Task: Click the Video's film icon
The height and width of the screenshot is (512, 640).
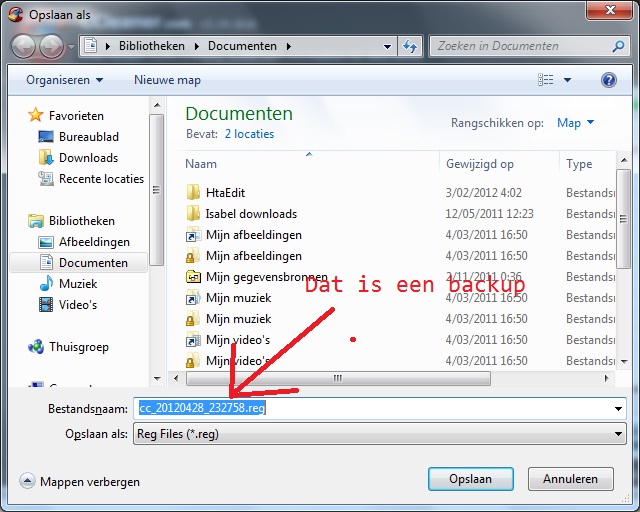Action: click(46, 305)
